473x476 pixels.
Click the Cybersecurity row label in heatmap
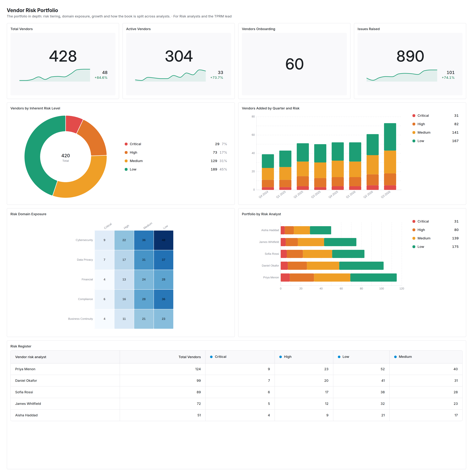(x=84, y=240)
